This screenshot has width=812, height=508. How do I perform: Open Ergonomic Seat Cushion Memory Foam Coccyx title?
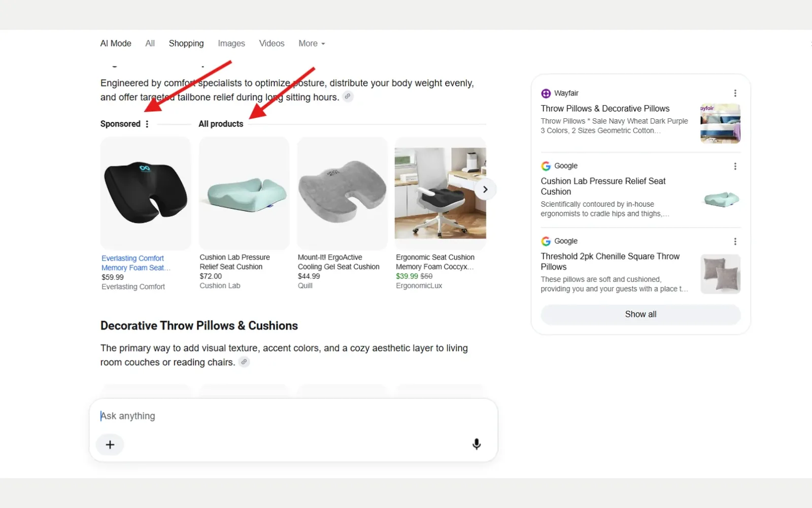[435, 262]
